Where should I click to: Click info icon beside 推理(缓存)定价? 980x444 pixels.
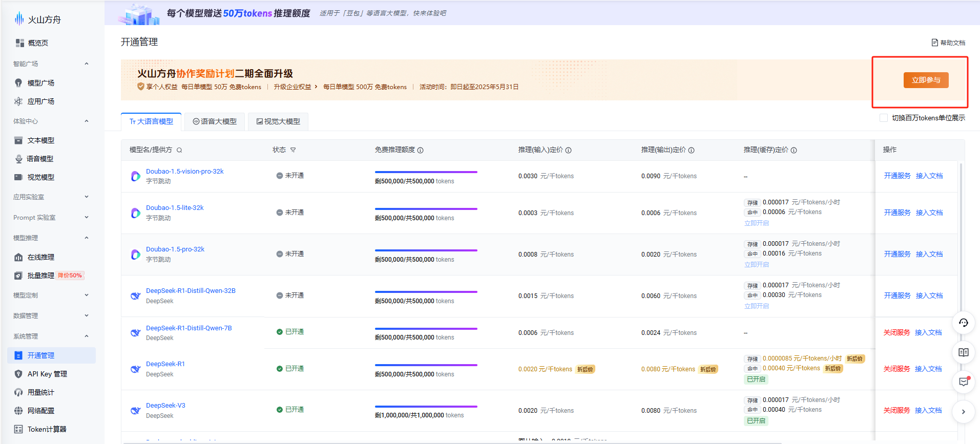click(x=794, y=150)
